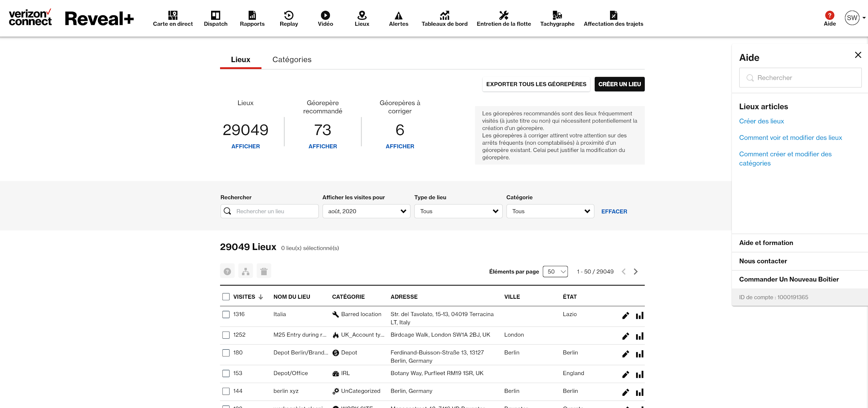The height and width of the screenshot is (408, 868).
Task: Select checkbox for Depot Berlin/Brand row
Action: pos(226,353)
